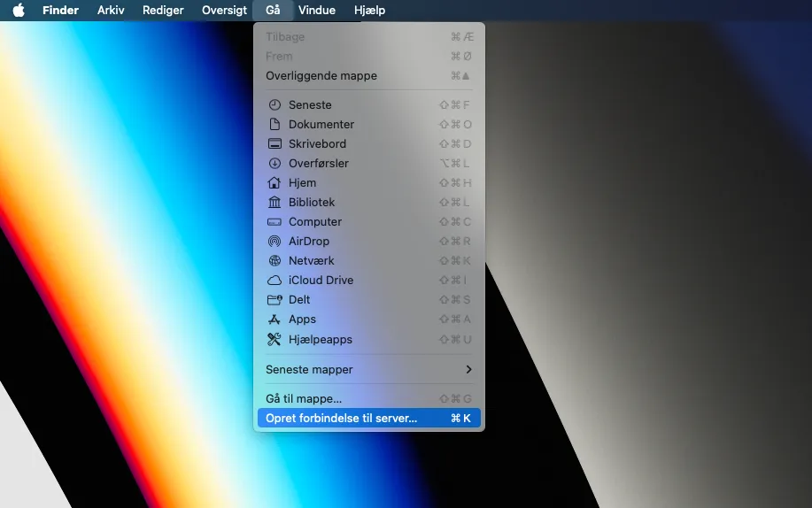812x508 pixels.
Task: Click the Seneste clock icon
Action: coord(275,104)
